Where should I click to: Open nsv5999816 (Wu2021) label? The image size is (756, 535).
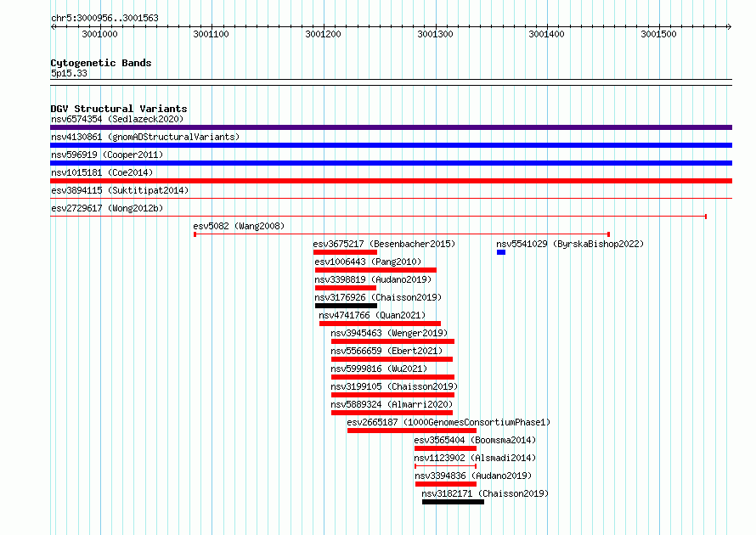point(379,369)
